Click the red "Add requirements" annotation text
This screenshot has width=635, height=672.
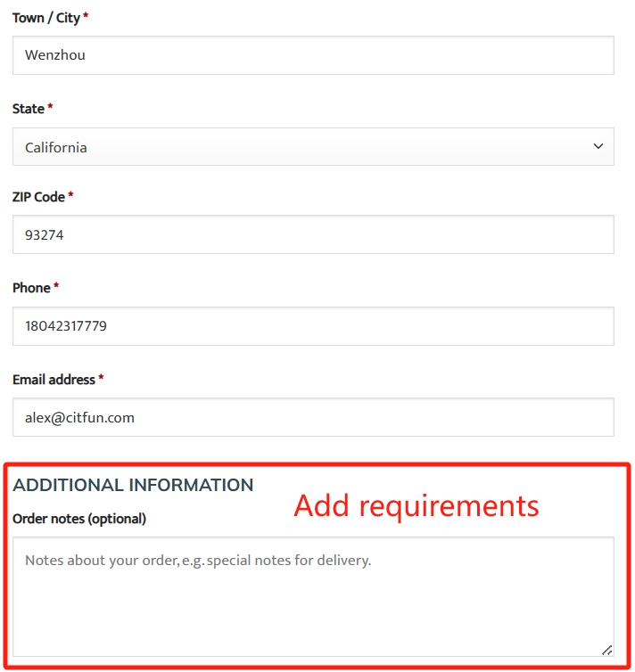[416, 505]
